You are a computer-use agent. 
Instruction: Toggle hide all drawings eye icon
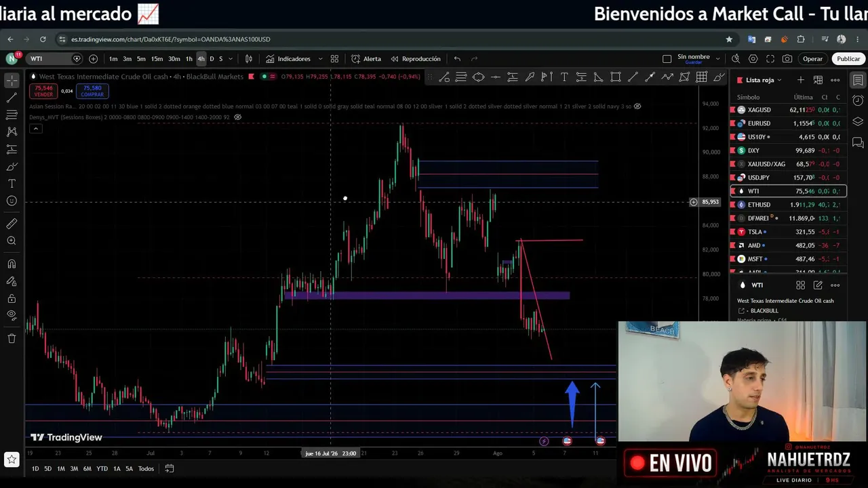point(12,315)
